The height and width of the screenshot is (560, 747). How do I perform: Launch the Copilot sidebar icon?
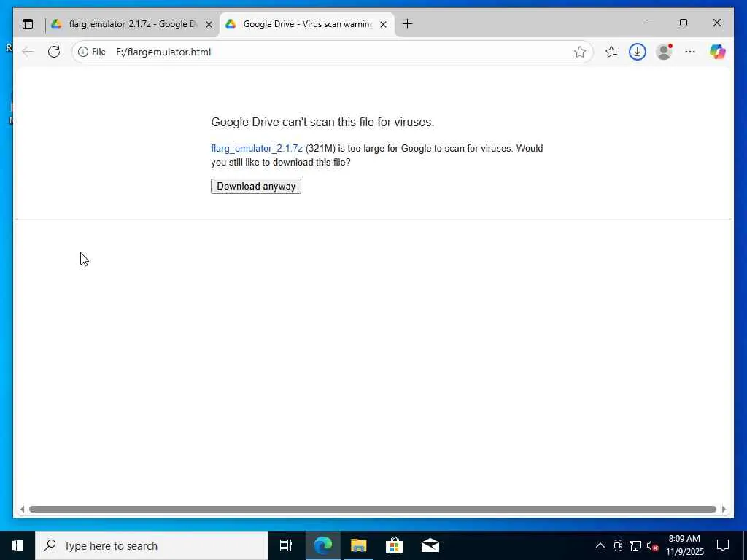coord(718,52)
